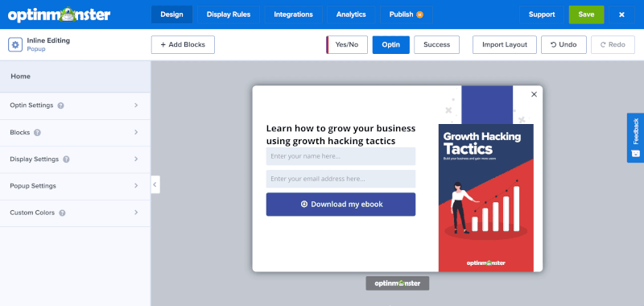Click the download icon in ebook button
The height and width of the screenshot is (306, 644).
coord(304,205)
